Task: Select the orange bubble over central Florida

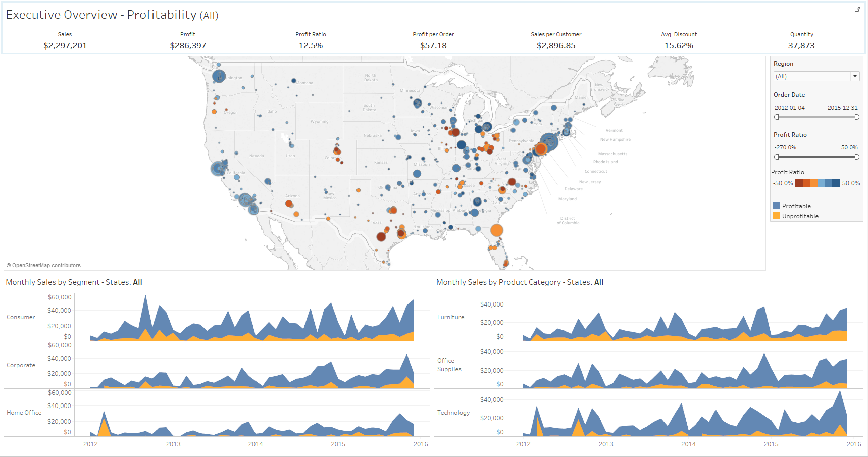Action: (496, 230)
